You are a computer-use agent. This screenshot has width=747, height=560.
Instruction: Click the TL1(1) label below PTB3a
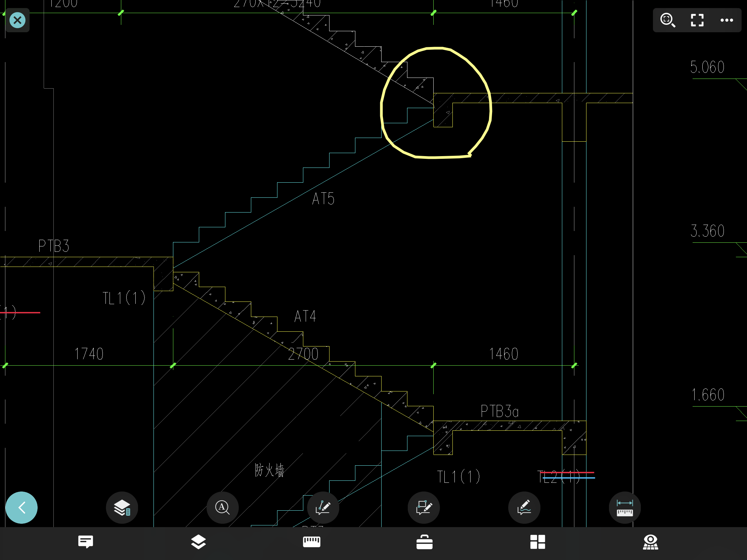[458, 477]
